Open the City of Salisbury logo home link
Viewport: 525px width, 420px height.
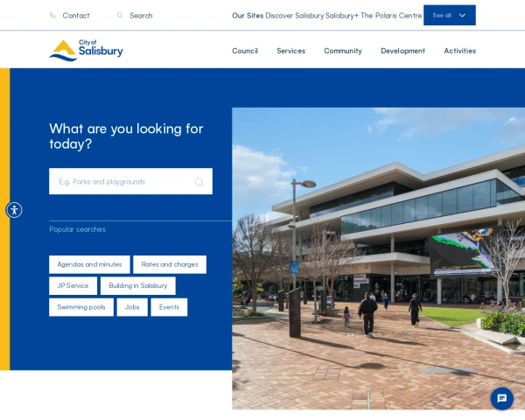tap(86, 51)
